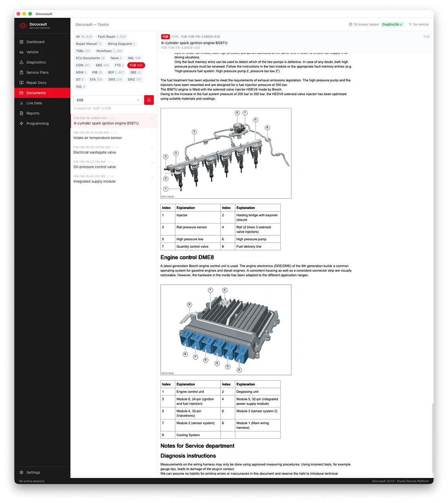This screenshot has width=448, height=503.
Task: Select the EBO 341 filter chip
Action: coord(102,65)
